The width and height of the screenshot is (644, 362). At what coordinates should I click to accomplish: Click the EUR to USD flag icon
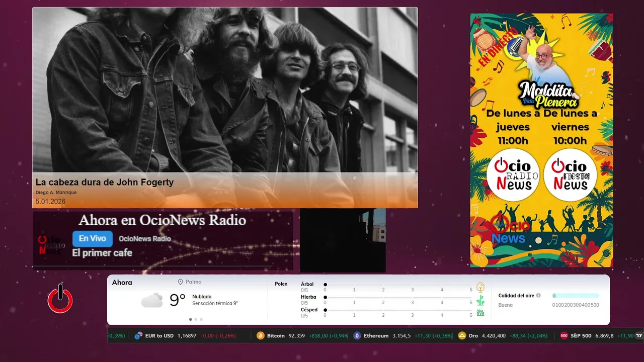(x=138, y=336)
